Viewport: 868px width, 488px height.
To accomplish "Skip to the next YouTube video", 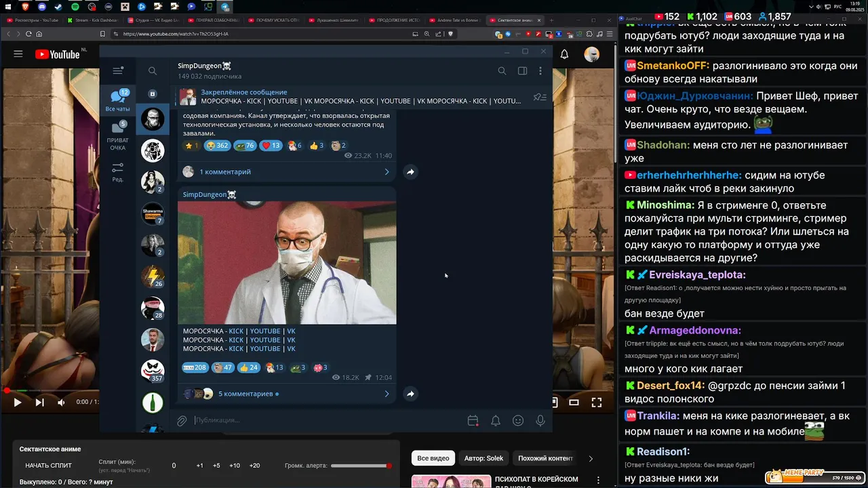I will point(39,402).
